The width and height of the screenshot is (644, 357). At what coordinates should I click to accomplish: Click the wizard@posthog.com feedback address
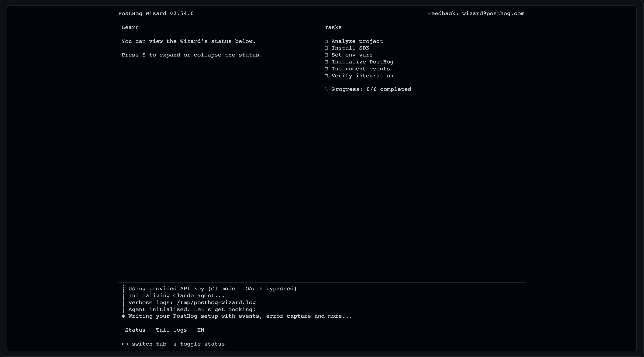(x=493, y=14)
